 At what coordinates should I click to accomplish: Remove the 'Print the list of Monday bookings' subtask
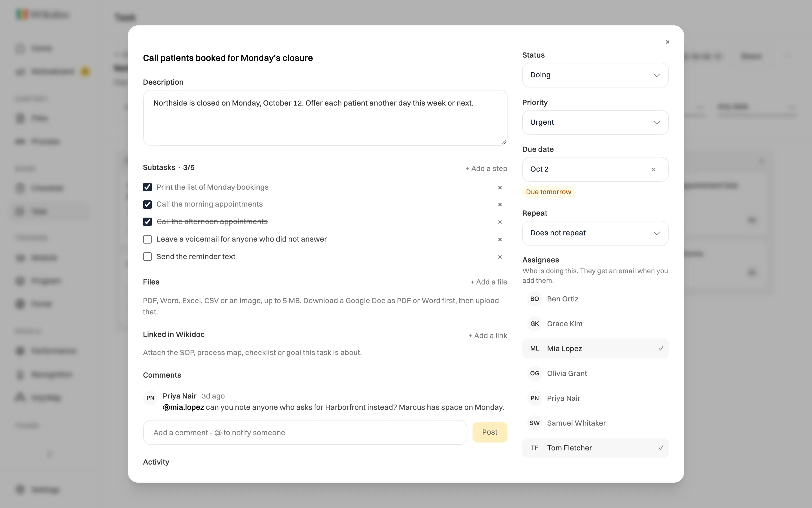500,187
